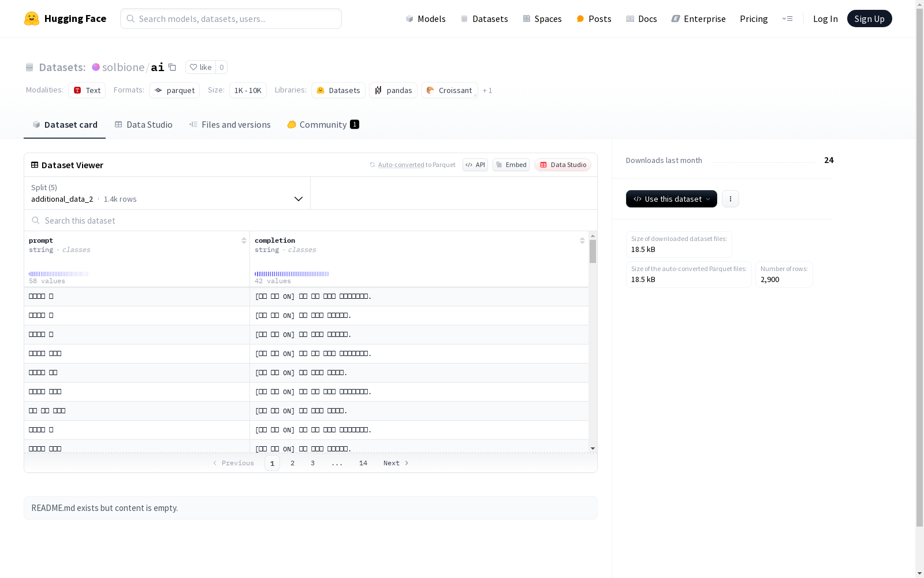Go to page 2 of the dataset
Viewport: 924px width, 578px height.
[293, 463]
